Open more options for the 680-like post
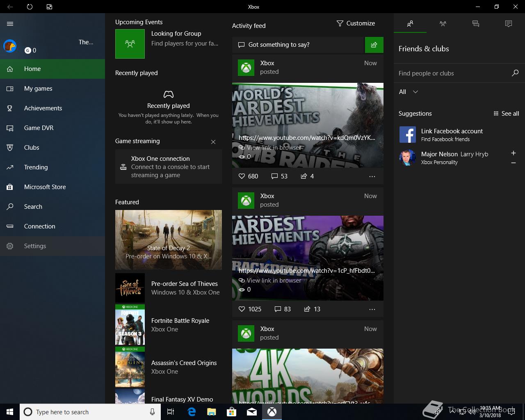This screenshot has height=420, width=525. (x=372, y=176)
